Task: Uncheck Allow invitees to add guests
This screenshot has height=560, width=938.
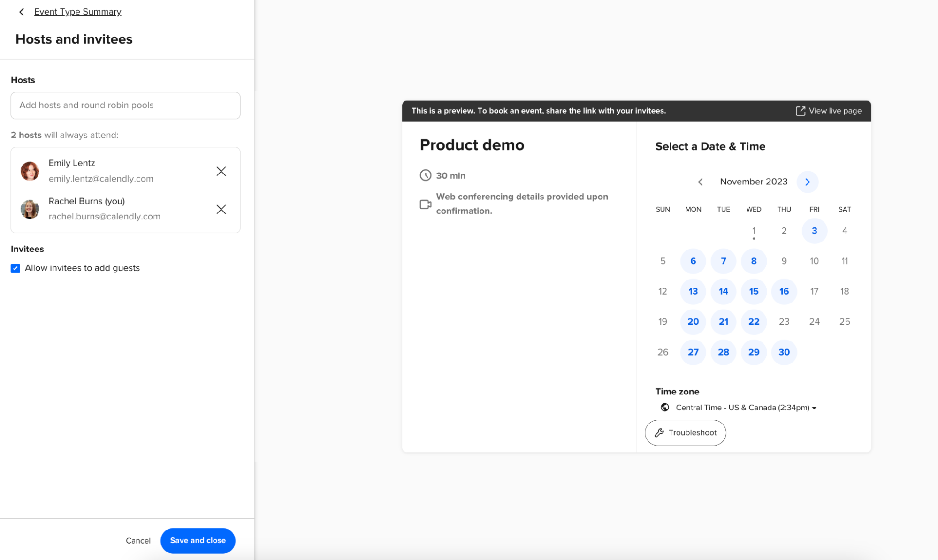Action: 15,268
